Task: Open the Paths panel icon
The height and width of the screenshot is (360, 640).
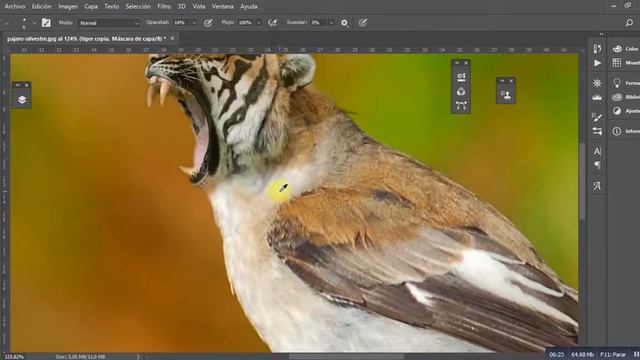Action: point(461,106)
